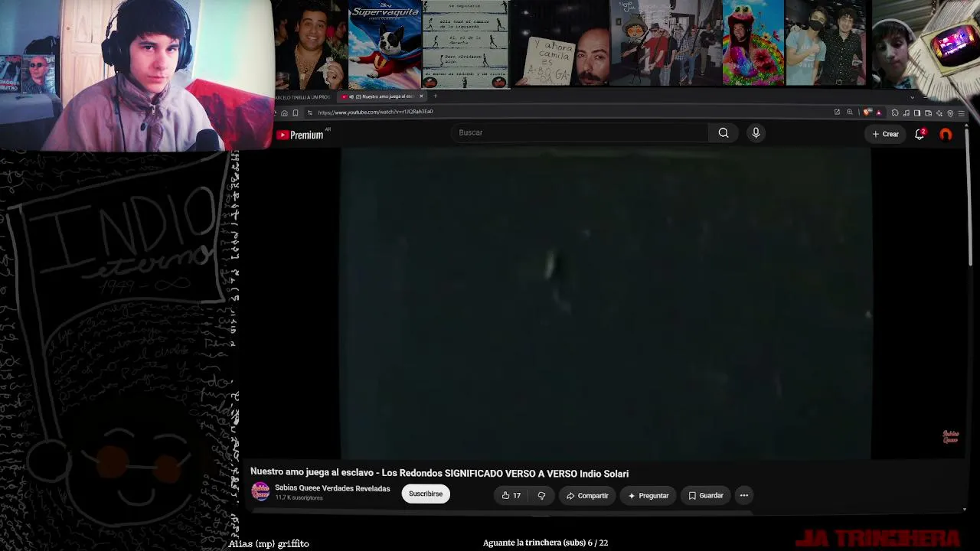The image size is (980, 551).
Task: Open the Sabias Queee Verdades Reveladas channel link
Action: tap(332, 488)
